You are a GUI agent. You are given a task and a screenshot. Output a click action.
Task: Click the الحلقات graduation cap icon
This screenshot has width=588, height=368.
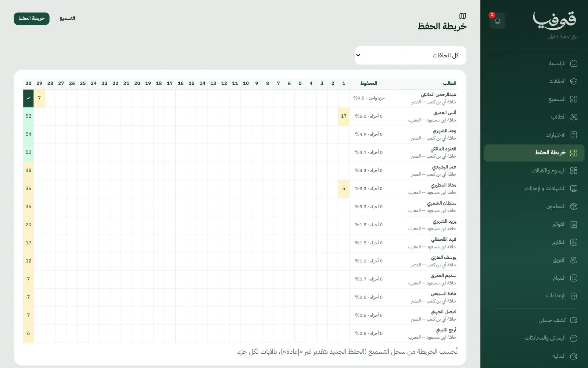point(574,81)
